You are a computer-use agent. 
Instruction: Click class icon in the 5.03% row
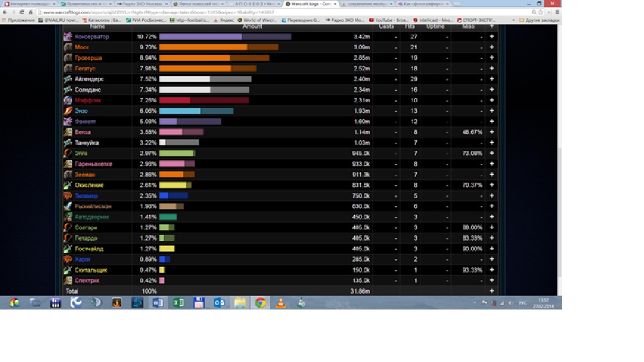coord(68,121)
